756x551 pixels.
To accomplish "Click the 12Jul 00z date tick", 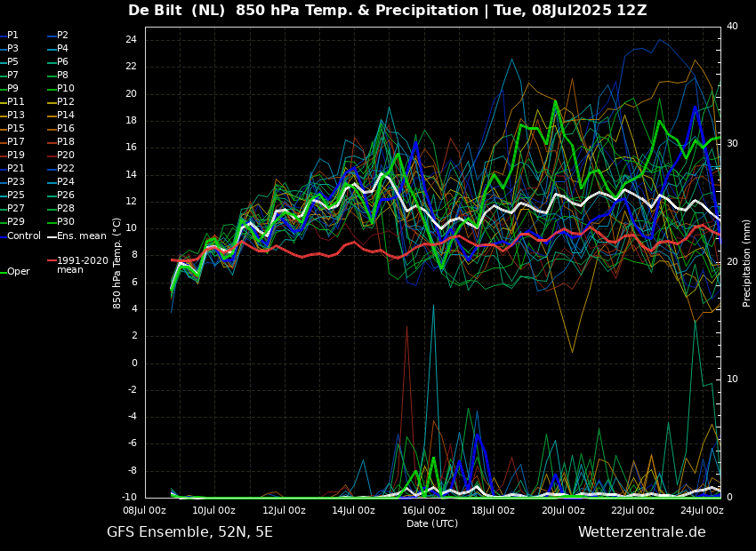I will pyautogui.click(x=284, y=510).
